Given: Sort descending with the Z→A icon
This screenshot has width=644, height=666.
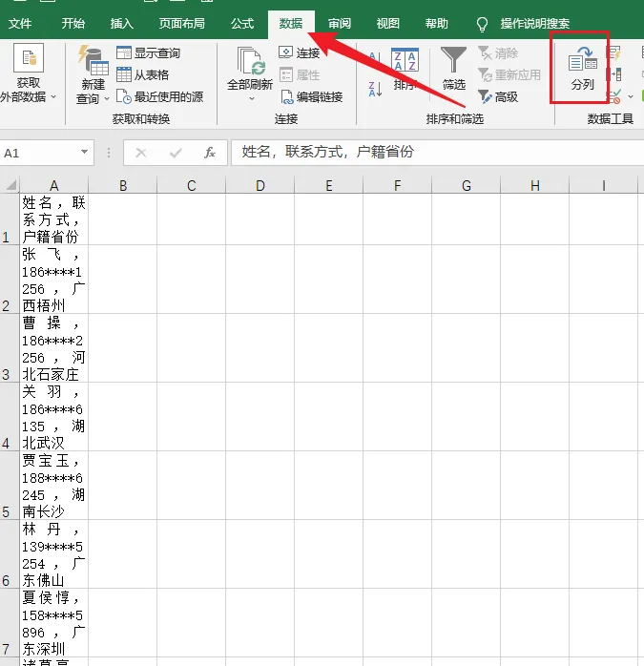Looking at the screenshot, I should 375,89.
